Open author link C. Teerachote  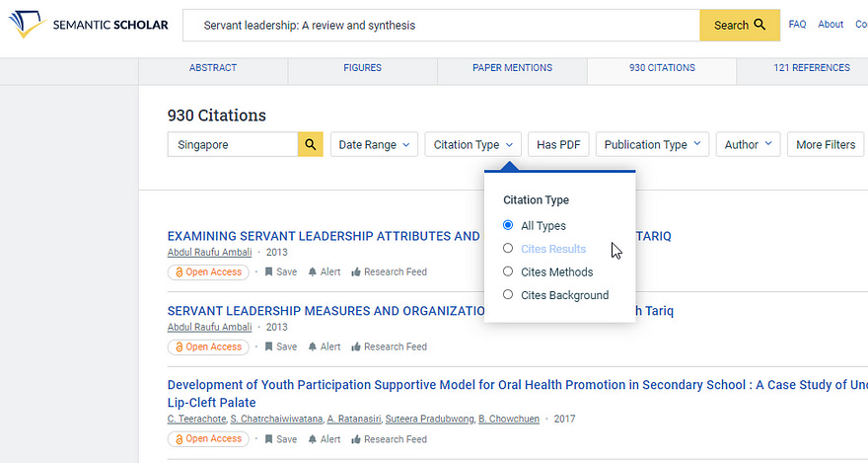coord(196,420)
